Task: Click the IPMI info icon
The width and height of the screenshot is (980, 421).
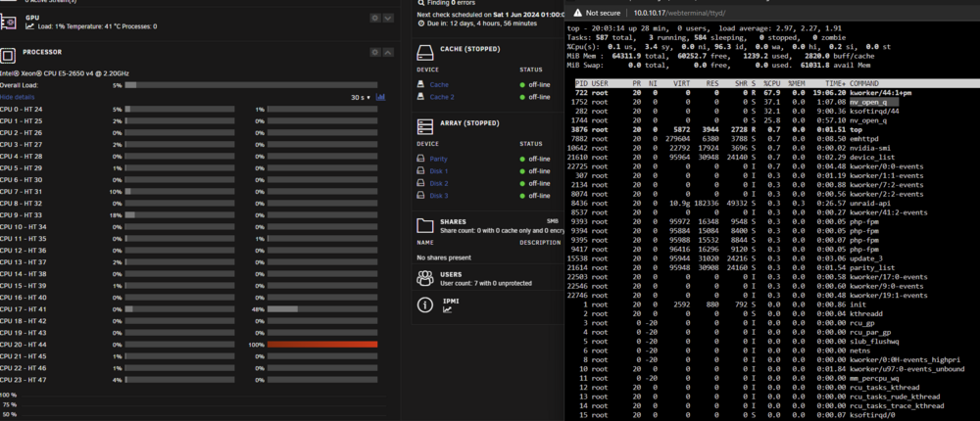Action: click(425, 304)
